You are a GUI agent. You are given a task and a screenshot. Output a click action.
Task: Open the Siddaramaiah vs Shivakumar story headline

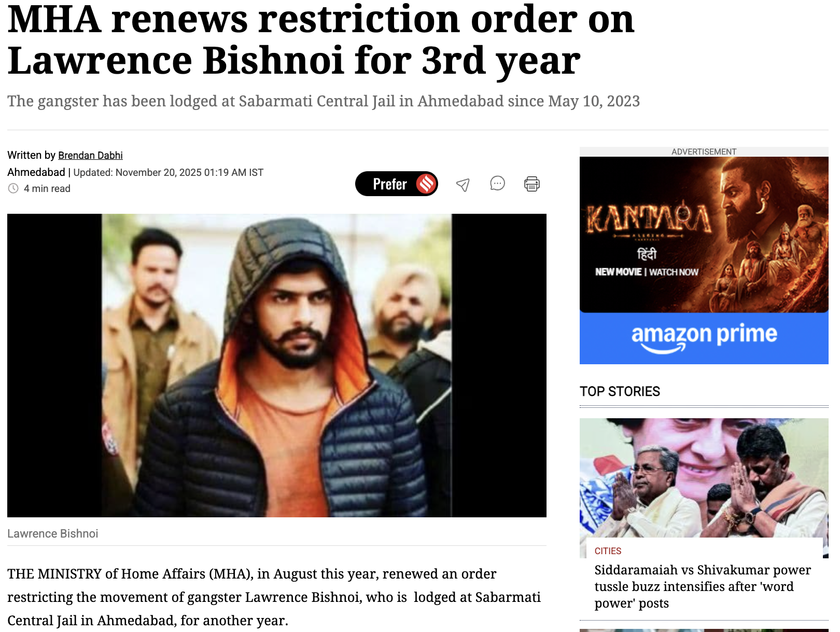[x=703, y=586]
